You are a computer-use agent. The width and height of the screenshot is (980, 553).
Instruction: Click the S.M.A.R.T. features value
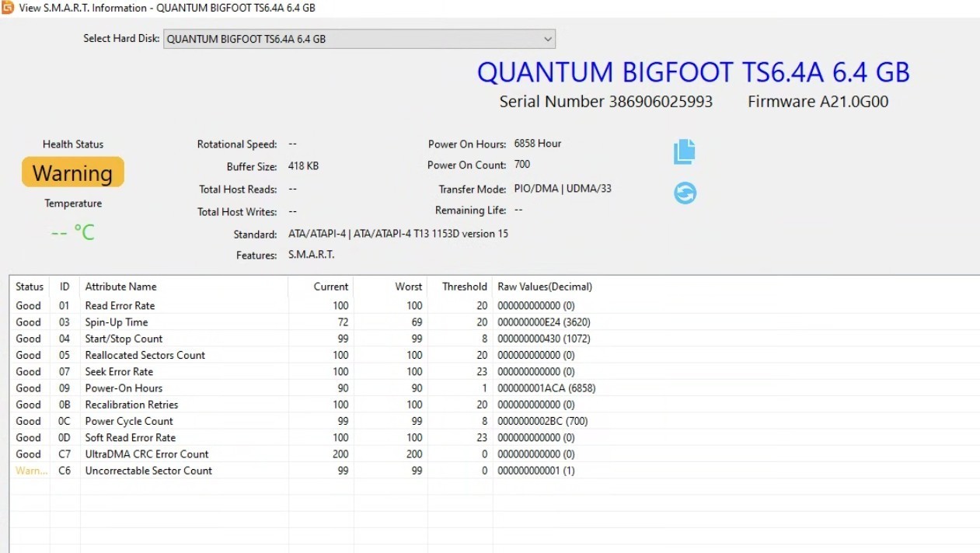click(312, 255)
